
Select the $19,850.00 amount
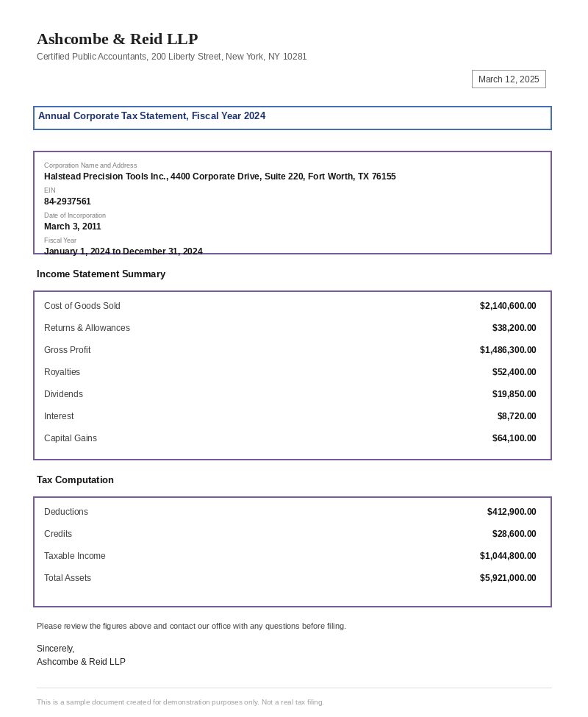[514, 394]
